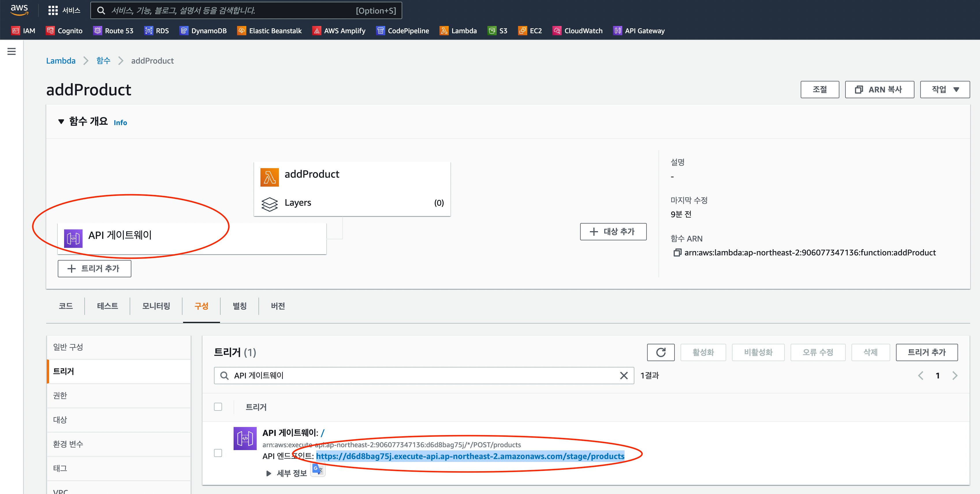
Task: Check the API 게이트웨이 trigger row checkbox
Action: 218,453
